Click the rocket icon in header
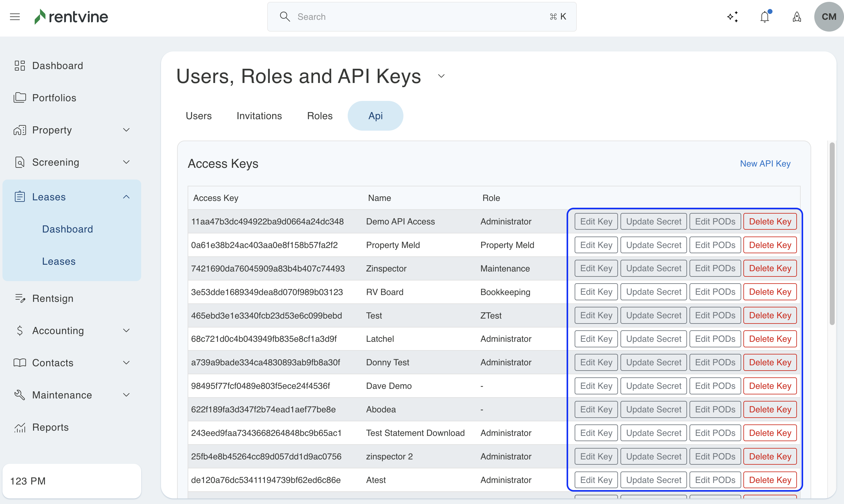Image resolution: width=844 pixels, height=504 pixels. [x=797, y=17]
